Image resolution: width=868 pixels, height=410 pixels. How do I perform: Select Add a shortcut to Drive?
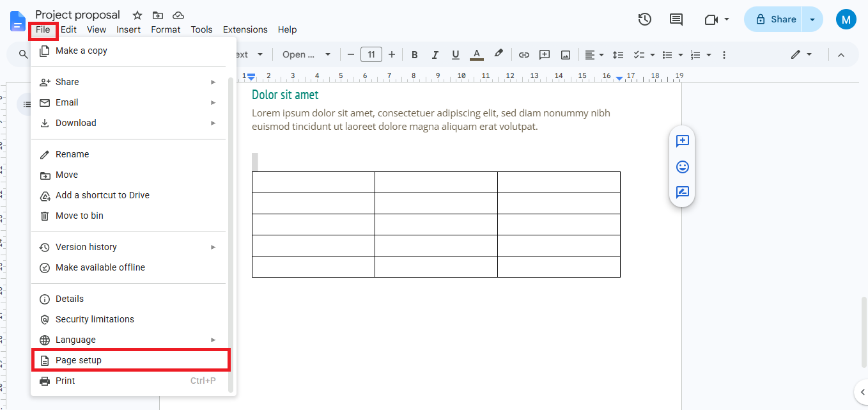tap(128, 195)
